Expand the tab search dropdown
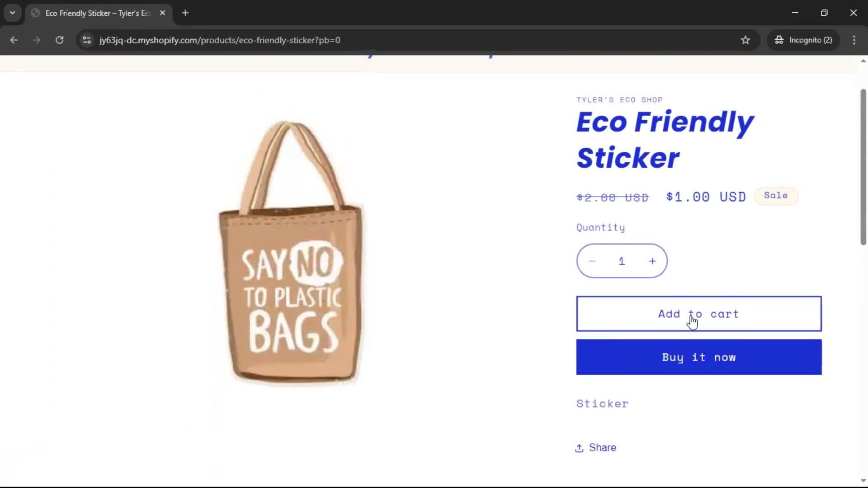The width and height of the screenshot is (868, 488). click(x=13, y=13)
